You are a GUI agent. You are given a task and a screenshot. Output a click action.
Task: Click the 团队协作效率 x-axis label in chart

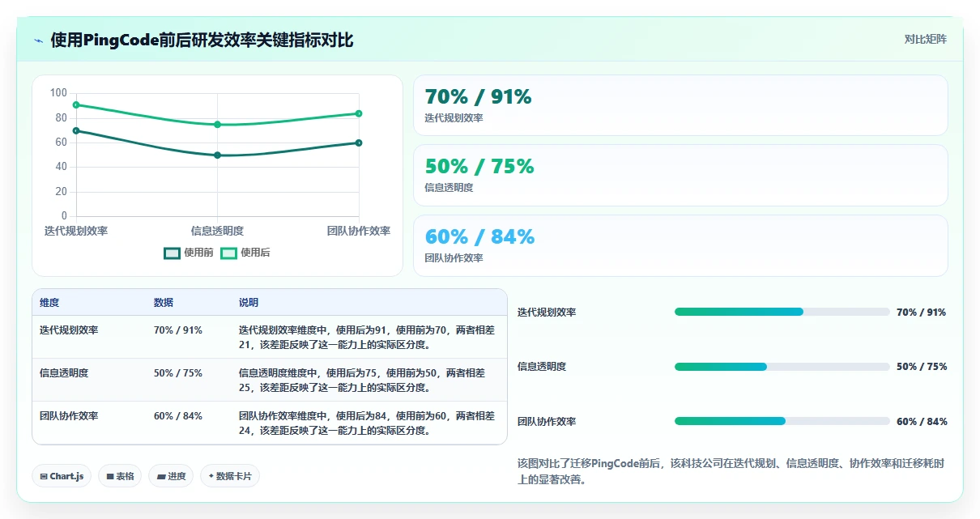coord(359,231)
